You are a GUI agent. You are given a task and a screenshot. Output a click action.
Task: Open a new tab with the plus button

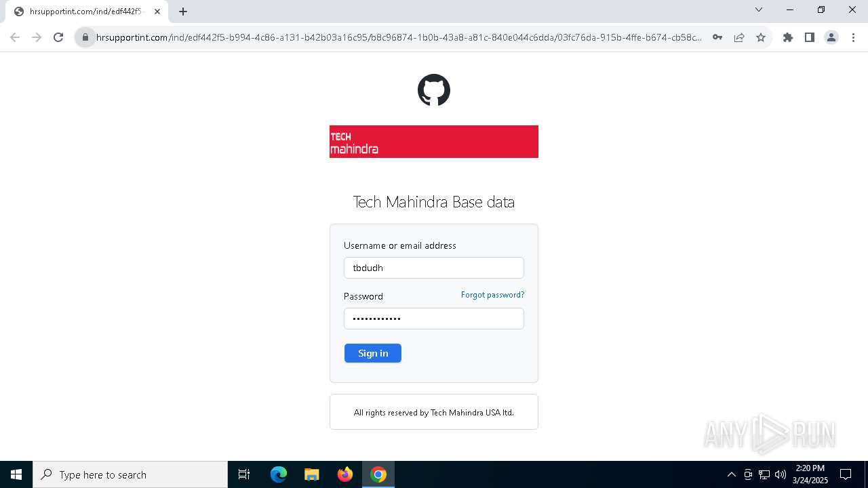point(183,12)
